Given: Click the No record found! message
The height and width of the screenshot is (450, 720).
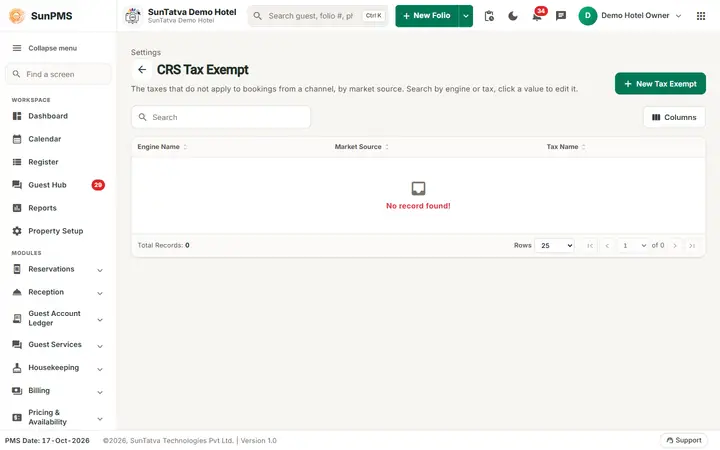Looking at the screenshot, I should coord(418,206).
